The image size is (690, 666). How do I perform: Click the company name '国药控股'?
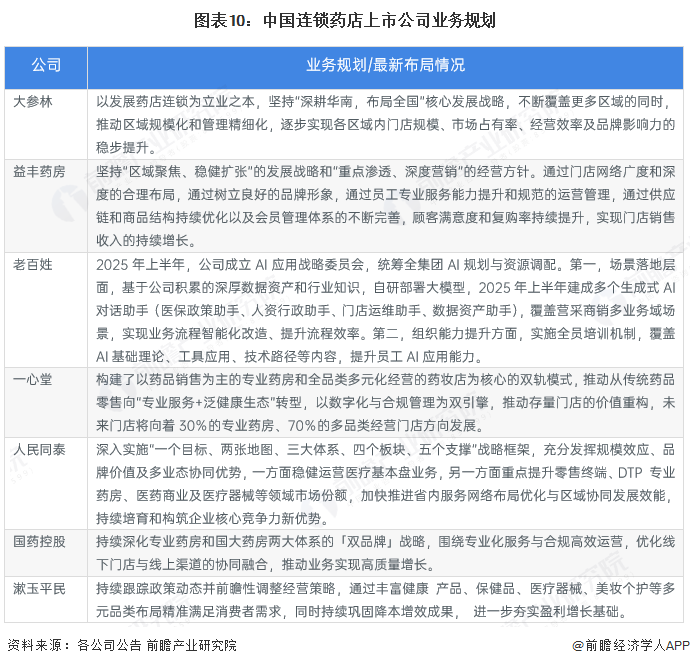pos(39,541)
